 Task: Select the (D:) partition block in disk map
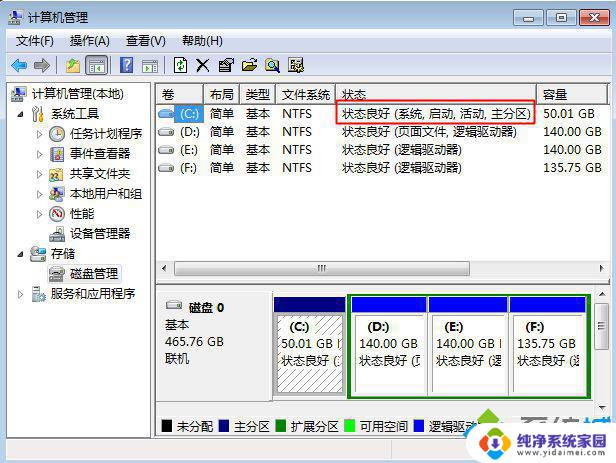(x=389, y=346)
